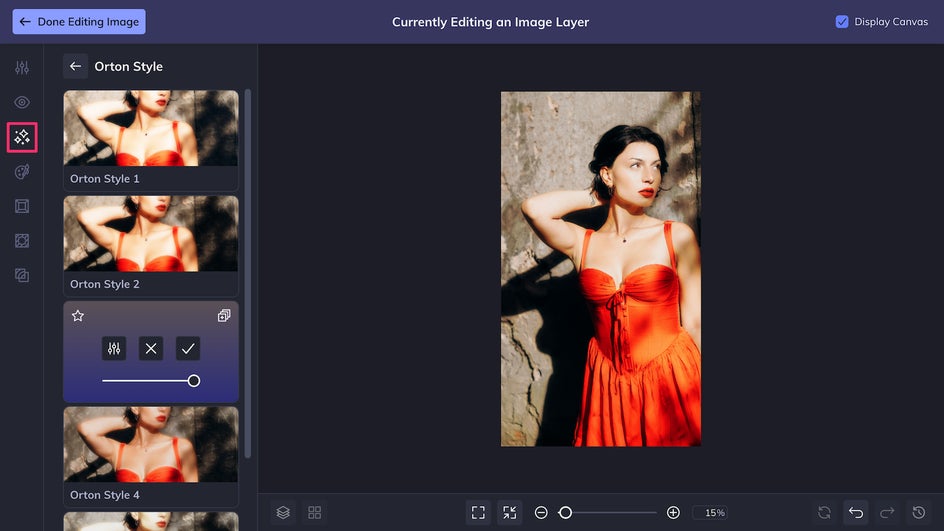Viewport: 944px width, 531px height.
Task: Open the overlay layers tab in sidebar
Action: [22, 276]
